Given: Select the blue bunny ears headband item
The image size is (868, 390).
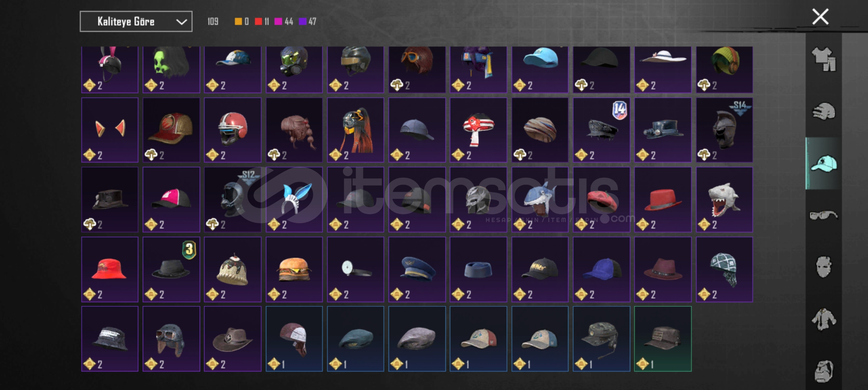Looking at the screenshot, I should click(294, 200).
